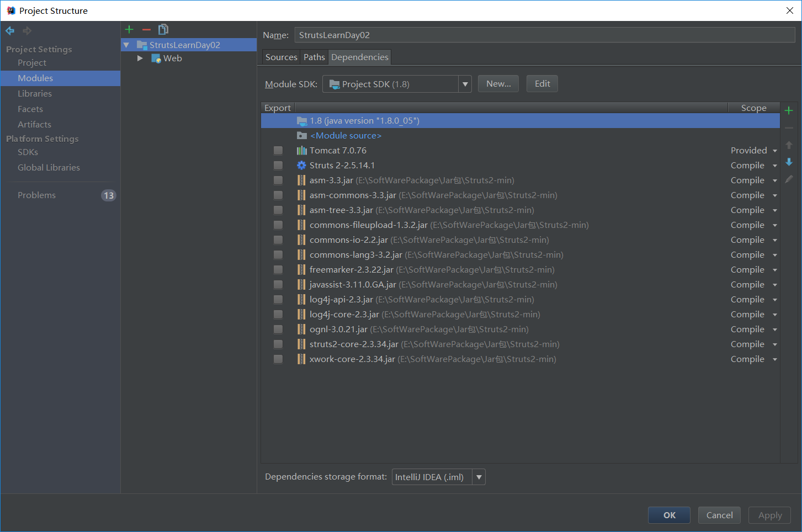Add a new module with plus icon

click(129, 29)
